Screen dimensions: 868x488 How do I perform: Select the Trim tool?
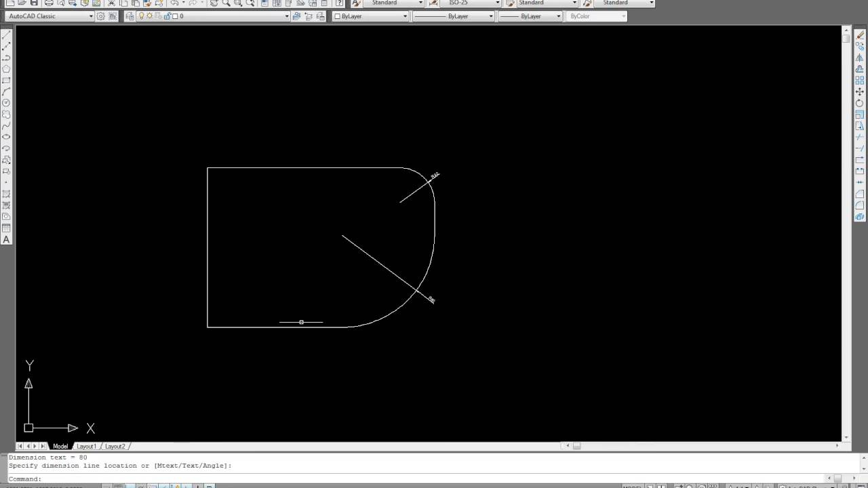click(x=860, y=137)
